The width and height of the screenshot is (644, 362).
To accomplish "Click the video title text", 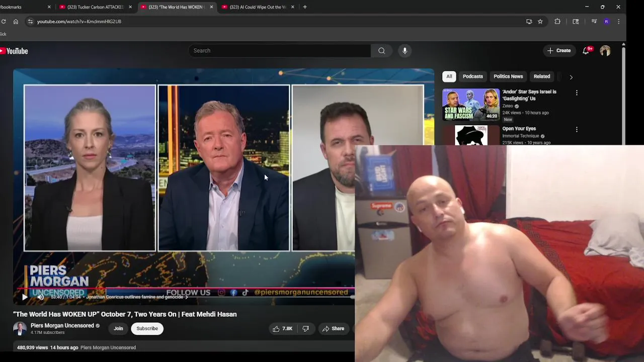I will tap(125, 314).
